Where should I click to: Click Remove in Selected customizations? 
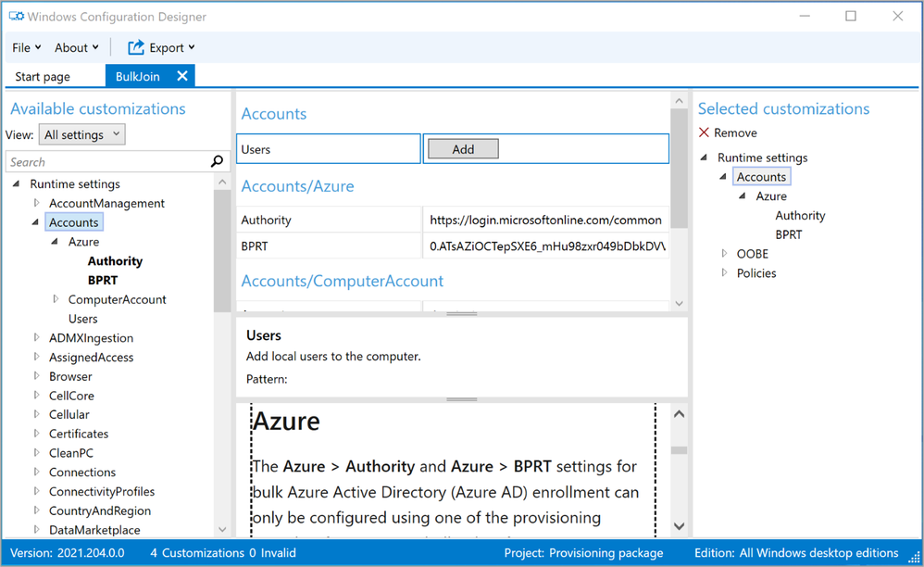pos(735,132)
